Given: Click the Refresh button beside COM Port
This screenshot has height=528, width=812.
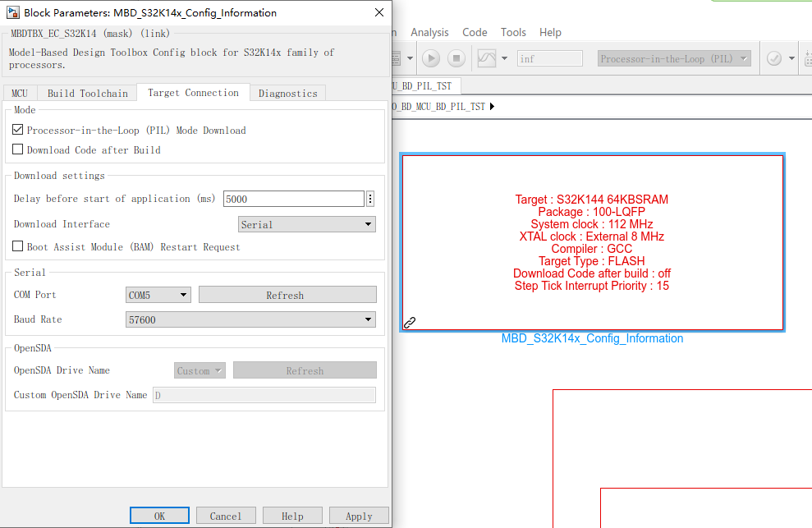Looking at the screenshot, I should (x=287, y=295).
